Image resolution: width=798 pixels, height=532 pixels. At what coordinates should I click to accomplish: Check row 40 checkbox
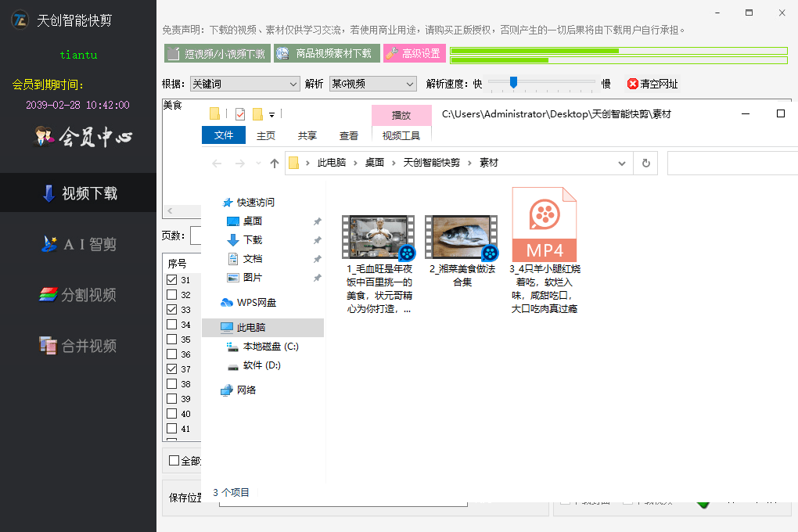[x=172, y=413]
